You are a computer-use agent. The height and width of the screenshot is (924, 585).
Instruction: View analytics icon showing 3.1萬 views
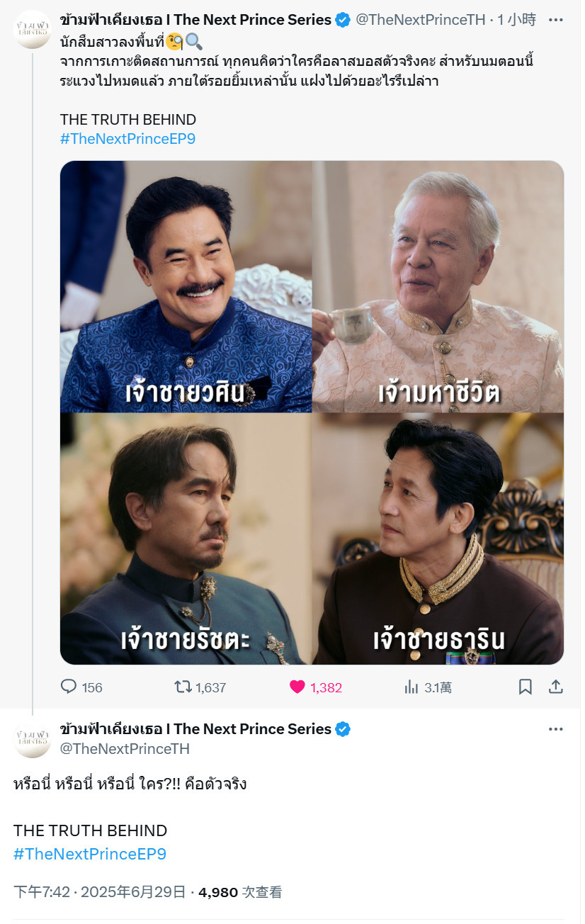[411, 687]
